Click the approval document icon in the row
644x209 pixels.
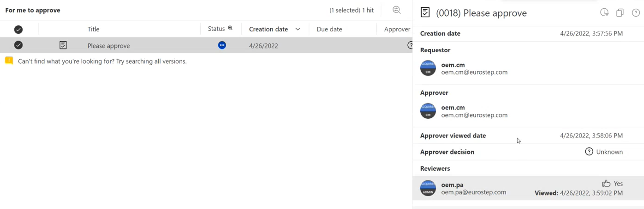pos(63,45)
